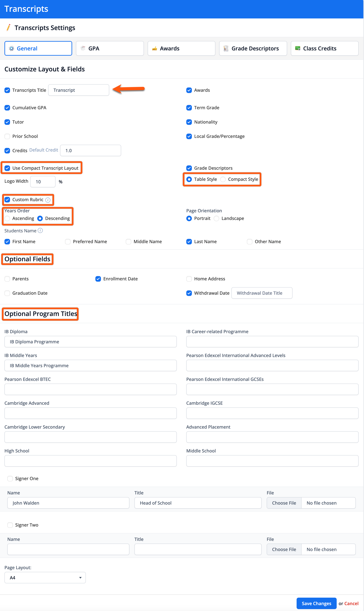
Task: Click the Grade Descriptors document icon
Action: (x=226, y=48)
